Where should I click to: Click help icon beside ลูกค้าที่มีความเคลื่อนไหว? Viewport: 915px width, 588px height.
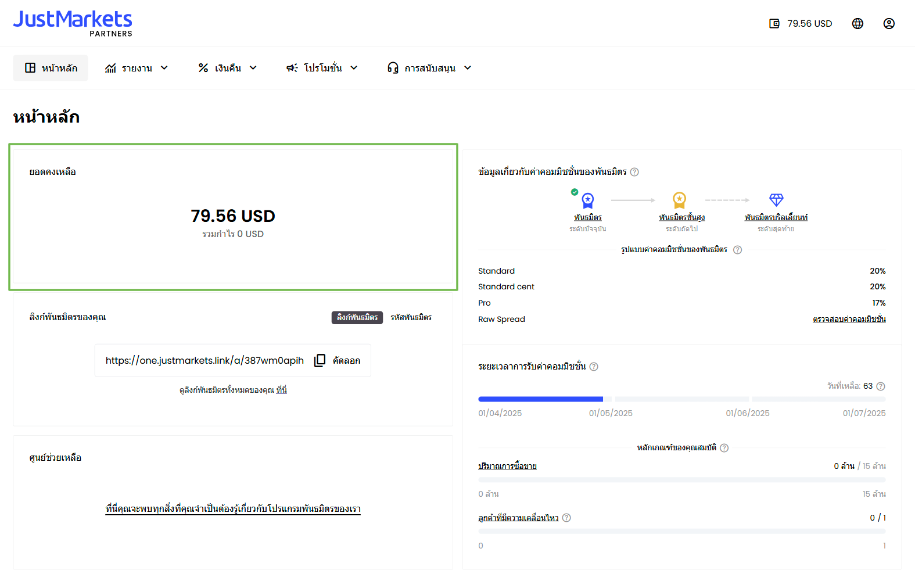pos(566,518)
